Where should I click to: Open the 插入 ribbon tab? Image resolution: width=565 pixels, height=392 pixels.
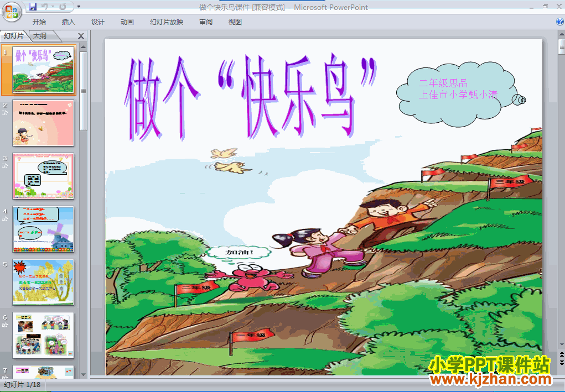tap(69, 22)
